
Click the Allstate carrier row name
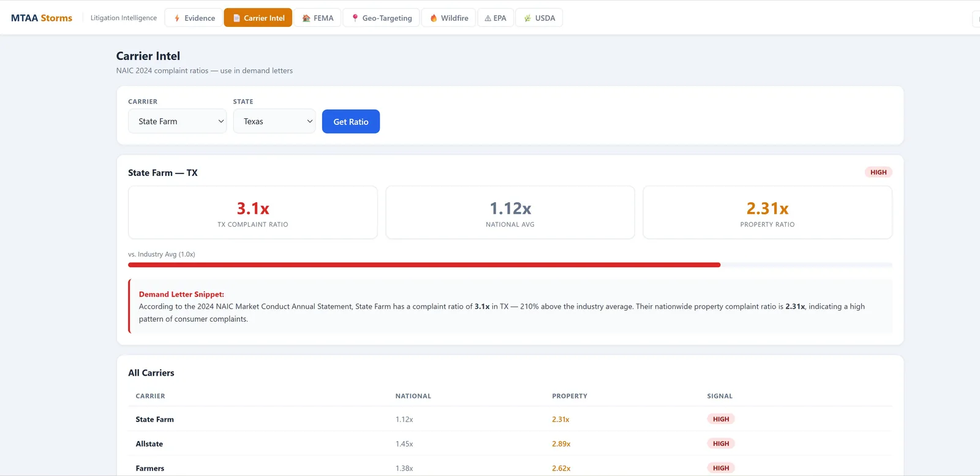[x=149, y=444]
